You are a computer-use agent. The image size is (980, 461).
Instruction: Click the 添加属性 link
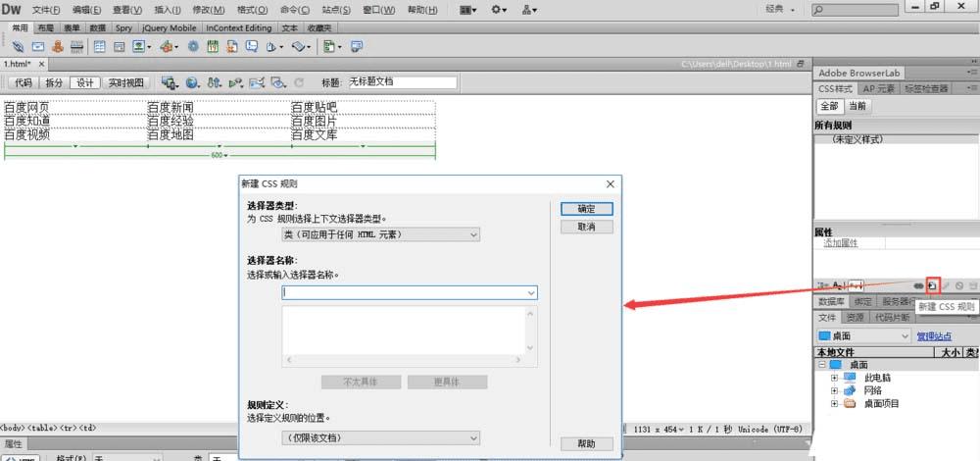click(x=841, y=243)
